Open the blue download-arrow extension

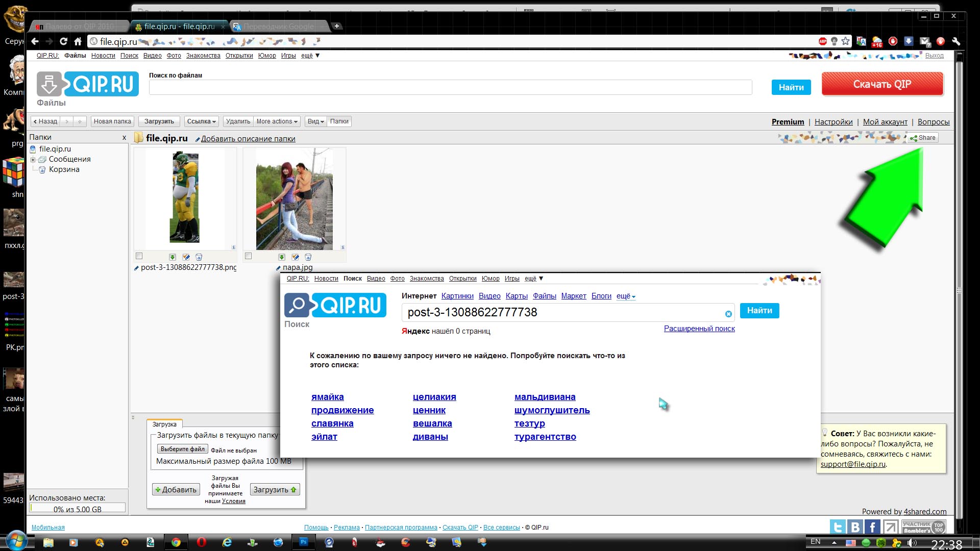point(909,41)
